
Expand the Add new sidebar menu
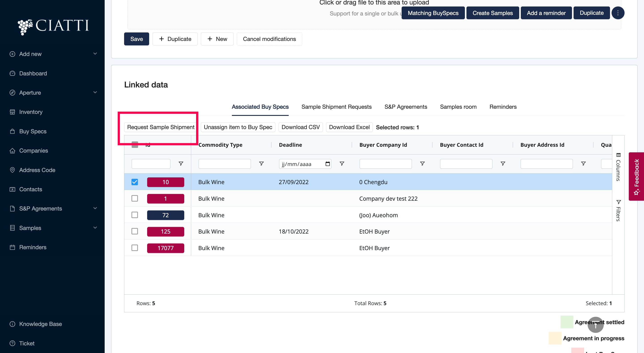95,54
